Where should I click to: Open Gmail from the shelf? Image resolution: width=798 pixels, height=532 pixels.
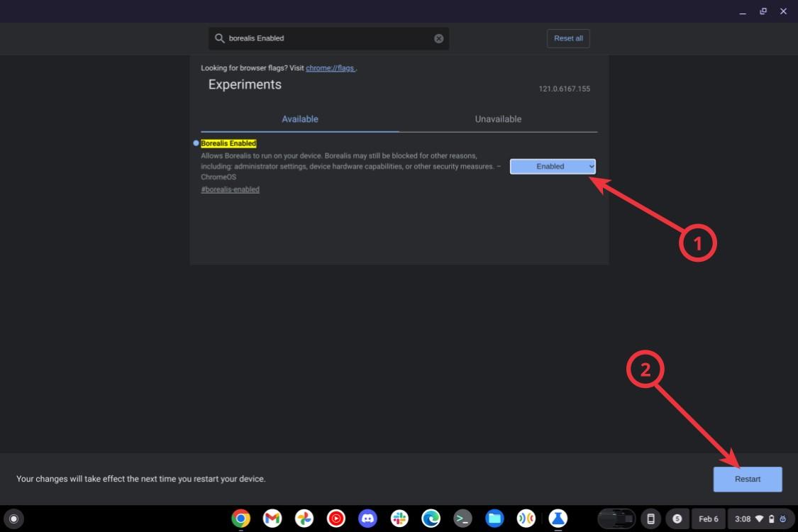[272, 519]
